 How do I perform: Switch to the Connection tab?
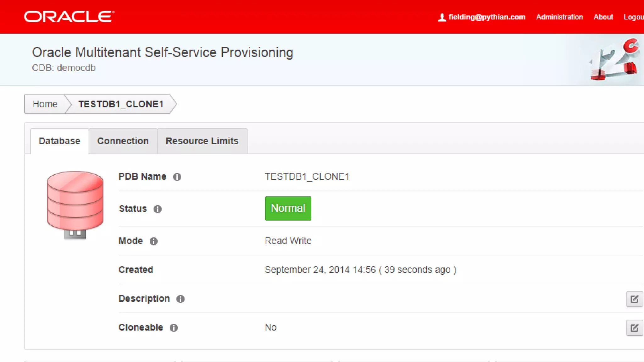tap(123, 141)
